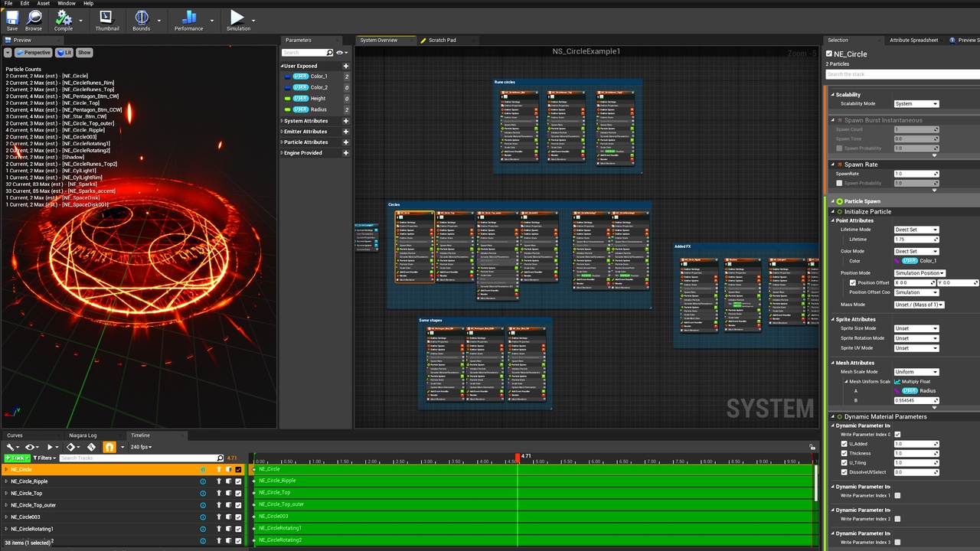Screen dimensions: 980x551
Task: Click the Performance chart icon
Action: click(188, 18)
